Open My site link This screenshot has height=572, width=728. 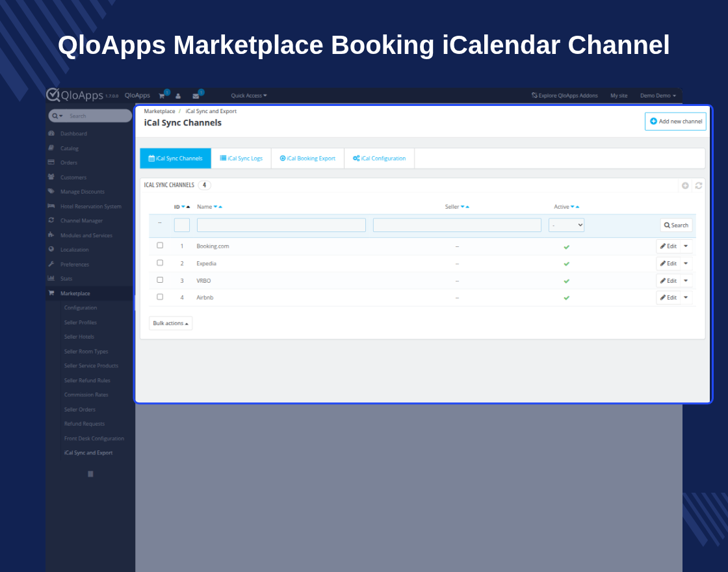coord(619,96)
